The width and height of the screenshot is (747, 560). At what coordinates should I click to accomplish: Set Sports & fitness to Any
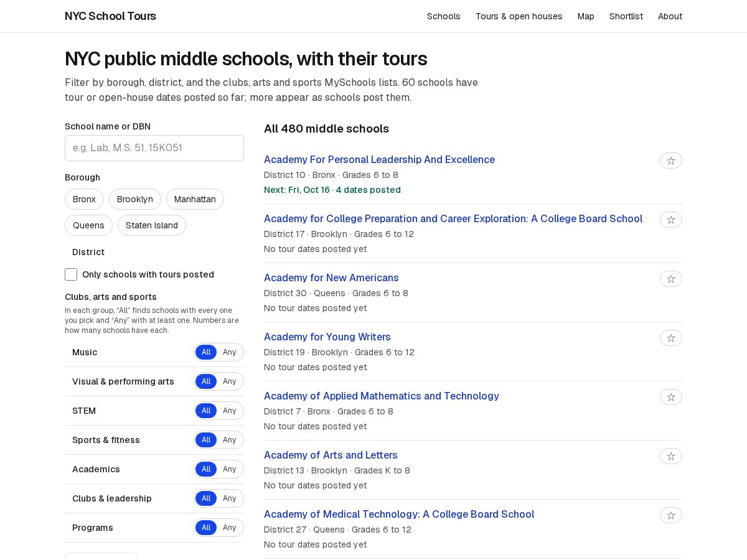(230, 440)
